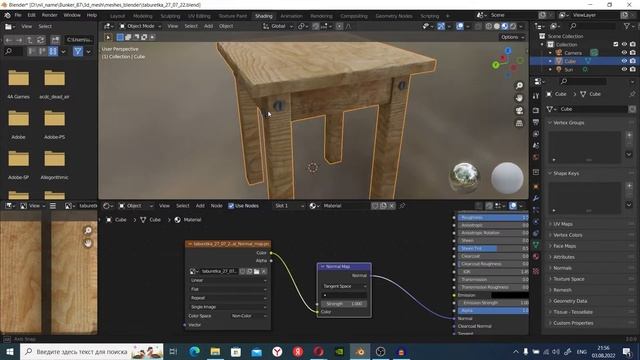Open the Tool properties tab icon
This screenshot has height=360, width=640.
[x=536, y=96]
